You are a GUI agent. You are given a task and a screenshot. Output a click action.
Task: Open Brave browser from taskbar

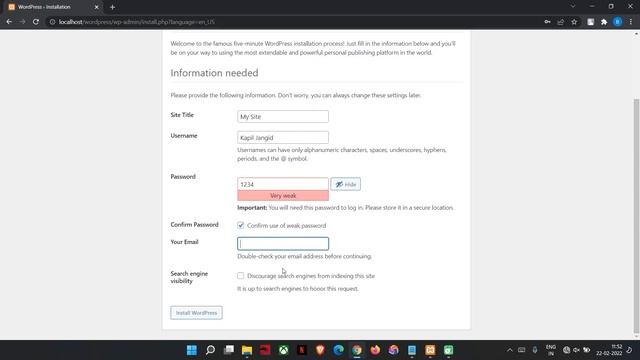pyautogui.click(x=320, y=350)
